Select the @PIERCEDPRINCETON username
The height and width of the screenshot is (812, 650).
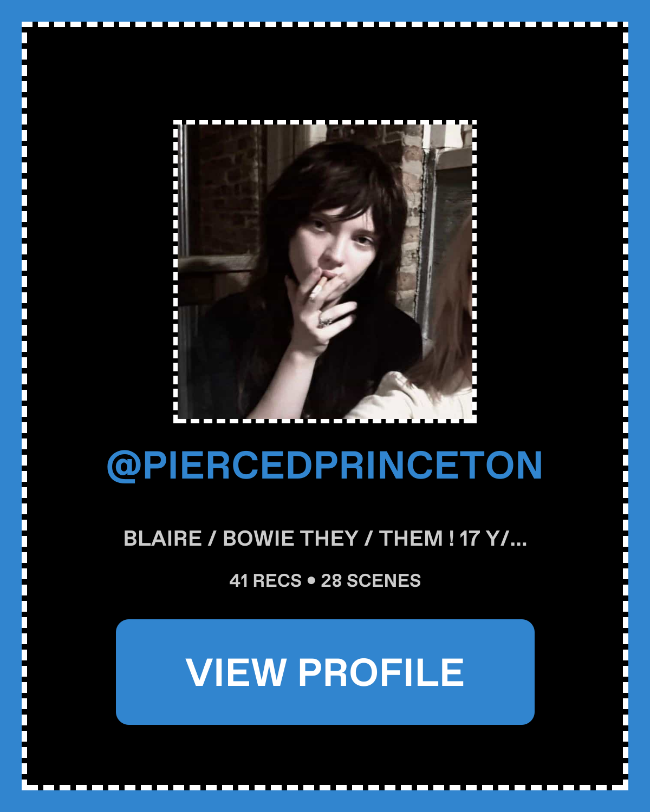325,465
